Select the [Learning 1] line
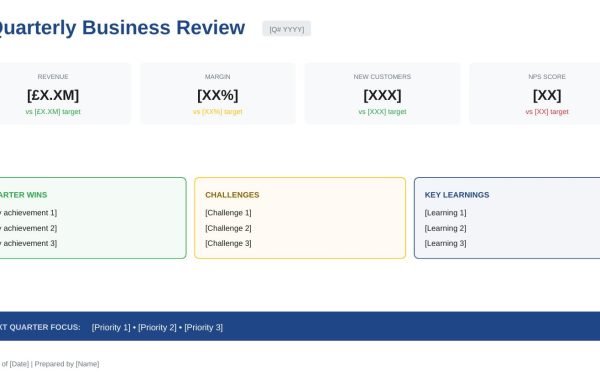This screenshot has height=385, width=600. pyautogui.click(x=445, y=213)
